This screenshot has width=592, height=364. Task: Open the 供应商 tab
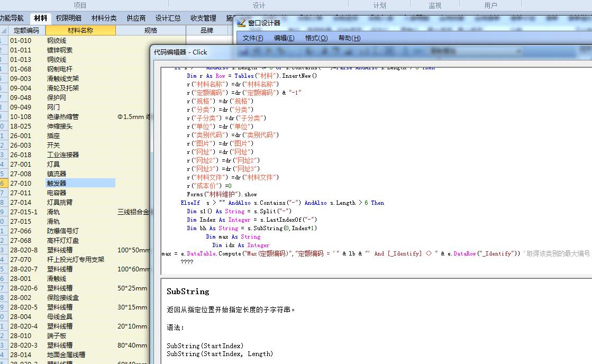click(136, 18)
